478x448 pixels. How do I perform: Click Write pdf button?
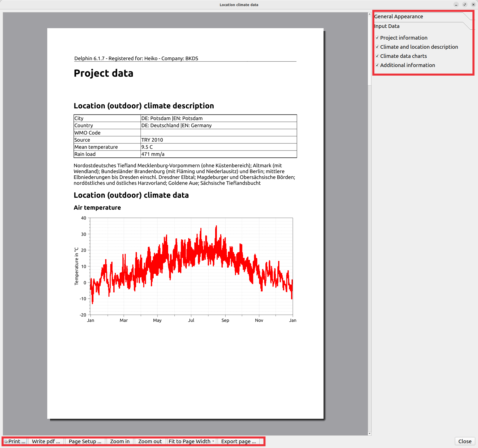click(x=46, y=441)
